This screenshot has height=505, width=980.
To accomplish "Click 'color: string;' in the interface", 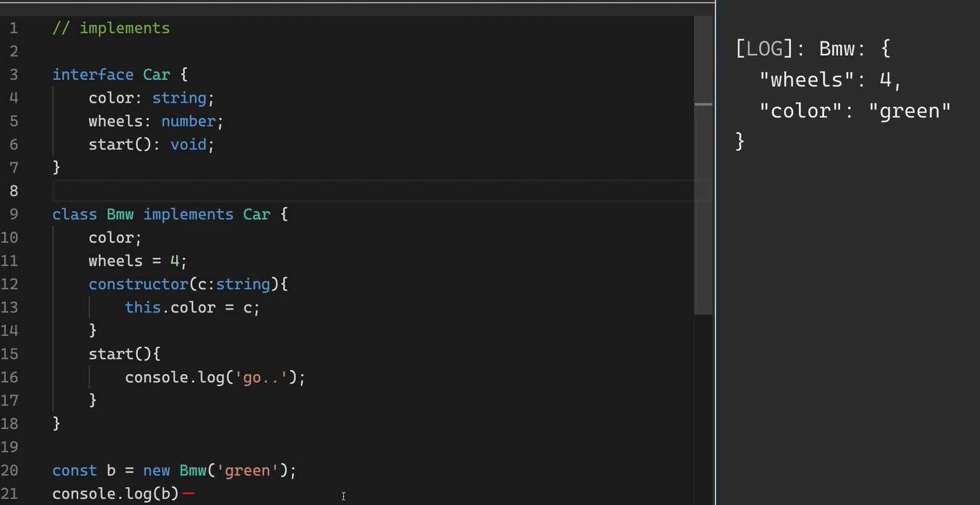I will pyautogui.click(x=152, y=98).
